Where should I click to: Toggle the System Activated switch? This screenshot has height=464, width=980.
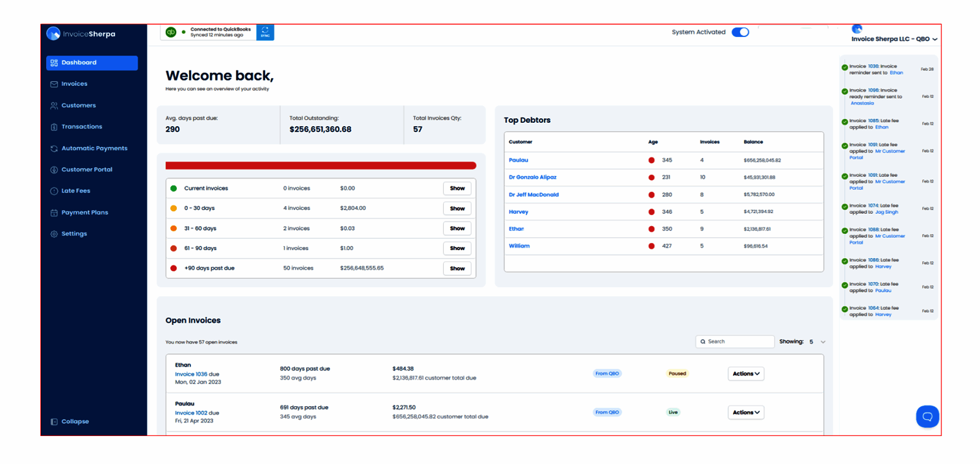tap(740, 32)
